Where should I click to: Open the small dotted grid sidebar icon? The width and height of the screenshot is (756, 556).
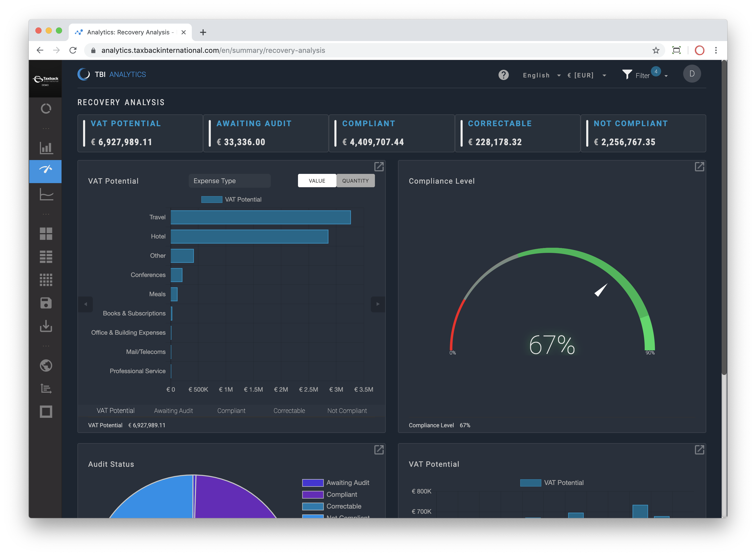pyautogui.click(x=46, y=280)
